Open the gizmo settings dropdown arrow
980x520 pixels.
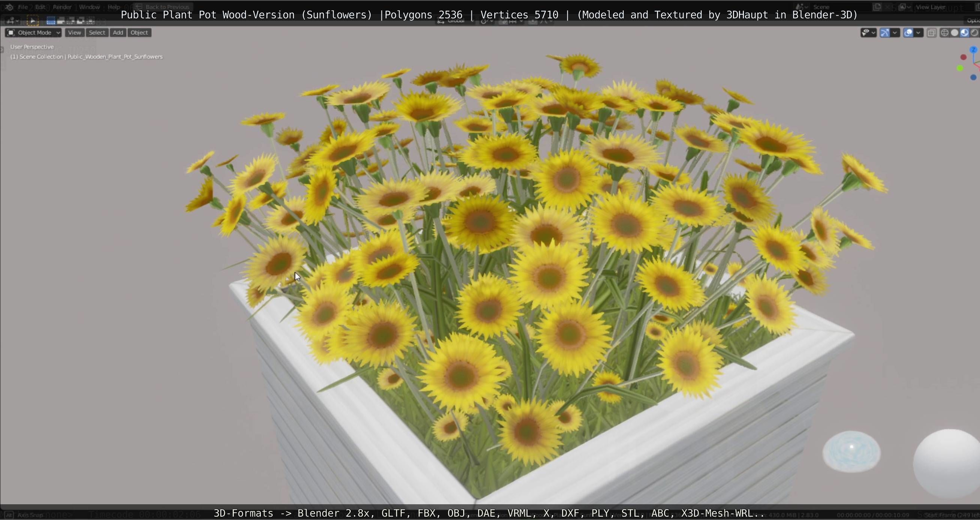(x=895, y=33)
